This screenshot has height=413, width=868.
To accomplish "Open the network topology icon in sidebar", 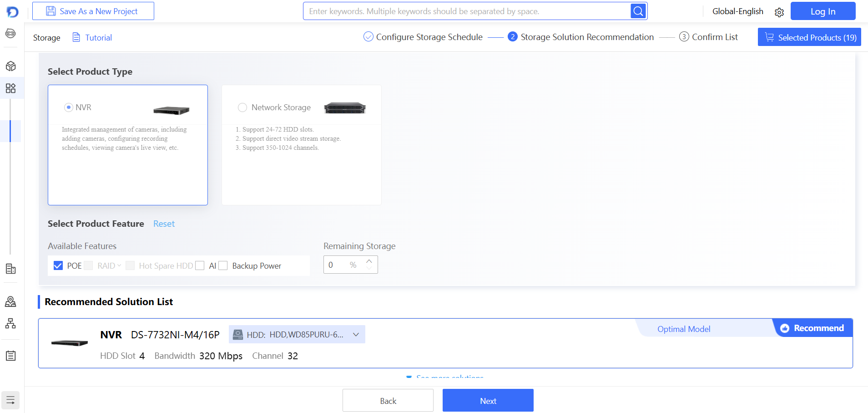I will pyautogui.click(x=11, y=324).
